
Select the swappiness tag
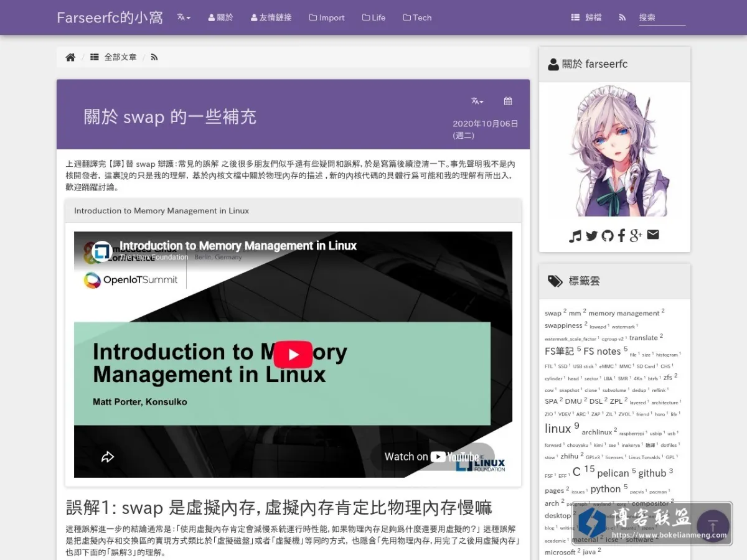563,325
